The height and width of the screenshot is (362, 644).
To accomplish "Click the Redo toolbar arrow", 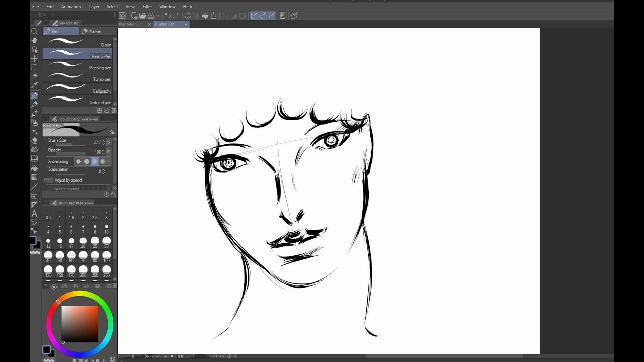I will [176, 16].
